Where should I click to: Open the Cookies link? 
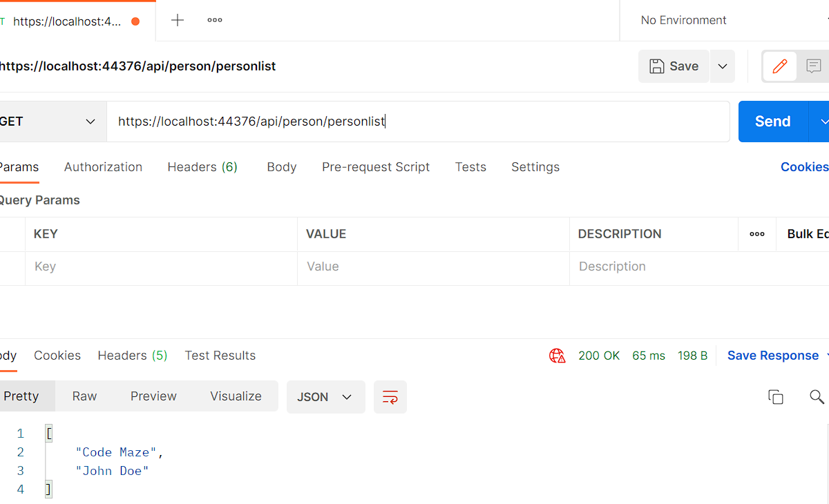tap(803, 167)
